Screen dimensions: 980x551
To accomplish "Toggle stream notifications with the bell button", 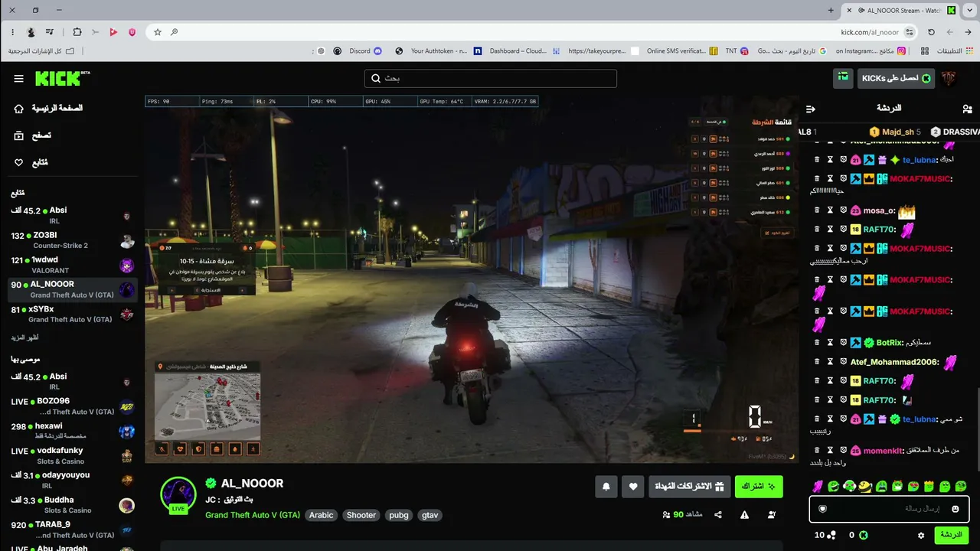I will click(x=606, y=487).
